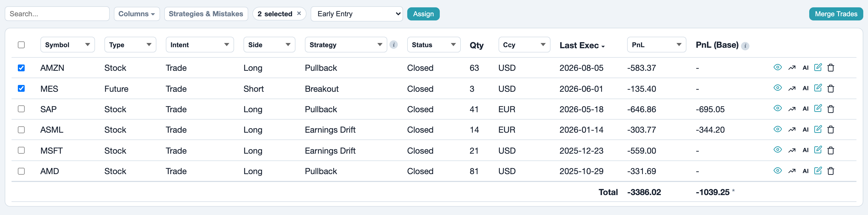Open Strategies & Mistakes

[x=206, y=14]
